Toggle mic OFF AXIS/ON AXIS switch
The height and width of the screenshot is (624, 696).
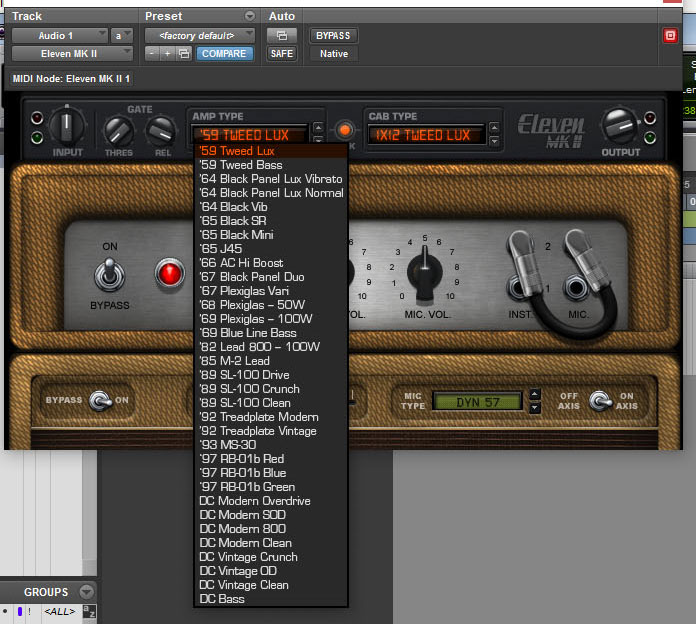(x=600, y=401)
